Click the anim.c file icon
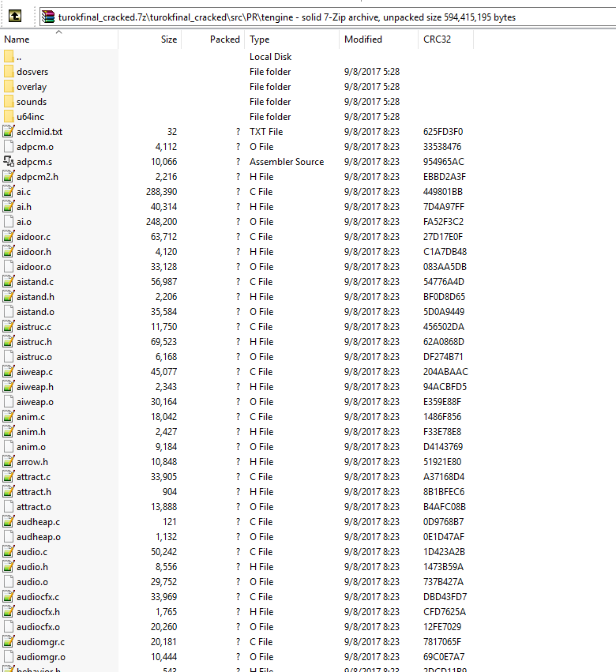This screenshot has width=616, height=672. coord(9,417)
